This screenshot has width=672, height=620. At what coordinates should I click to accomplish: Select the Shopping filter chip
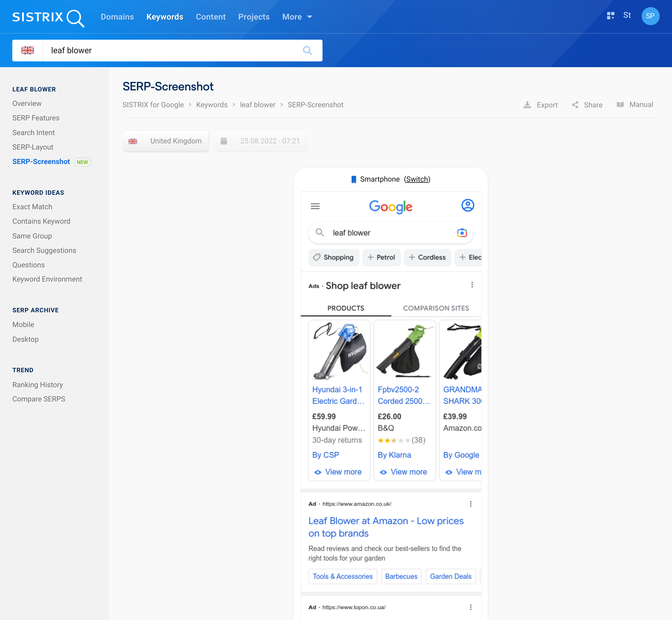coord(334,258)
